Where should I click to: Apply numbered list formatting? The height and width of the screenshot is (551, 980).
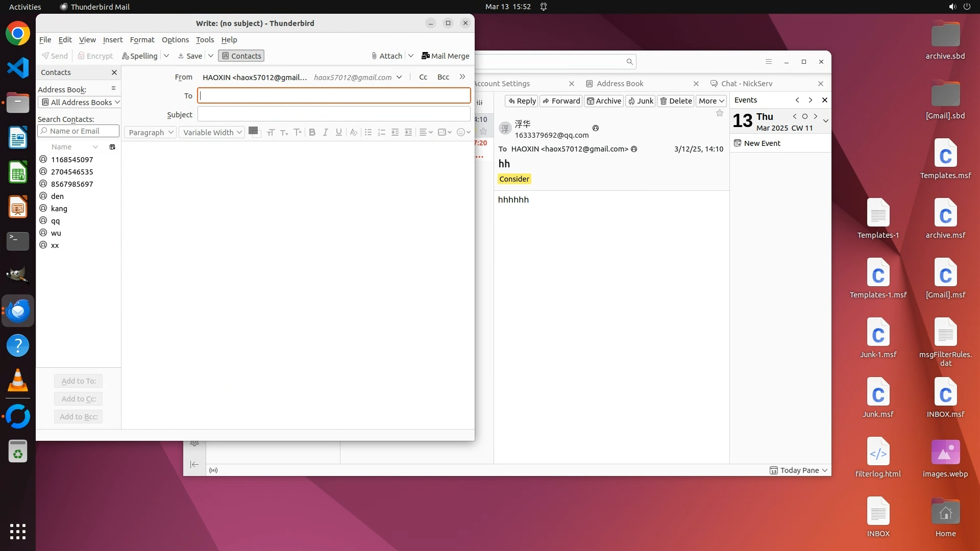tap(381, 132)
